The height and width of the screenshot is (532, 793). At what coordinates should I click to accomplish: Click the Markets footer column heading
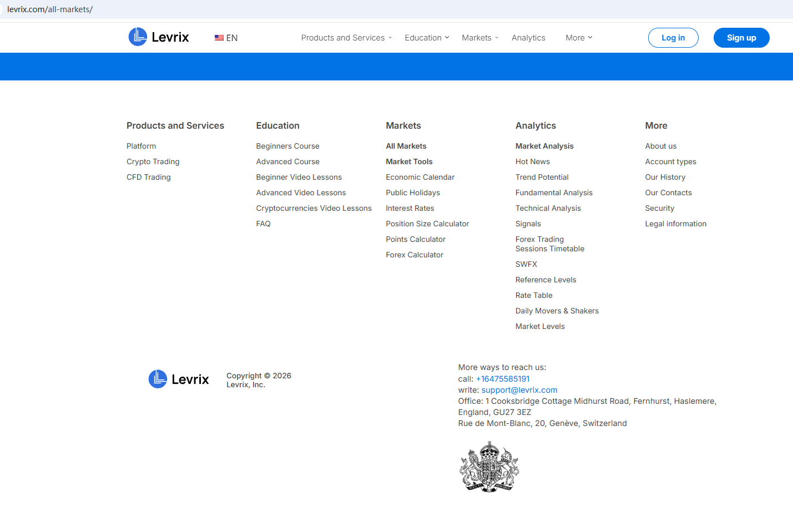(403, 125)
